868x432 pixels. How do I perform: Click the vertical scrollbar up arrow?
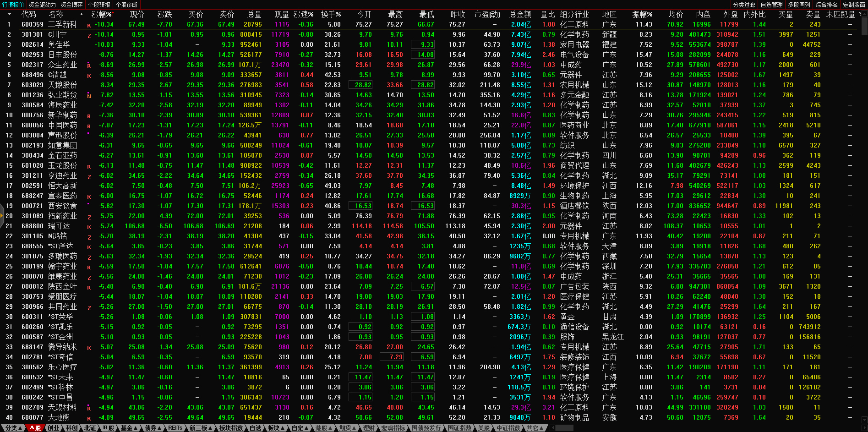pyautogui.click(x=864, y=14)
